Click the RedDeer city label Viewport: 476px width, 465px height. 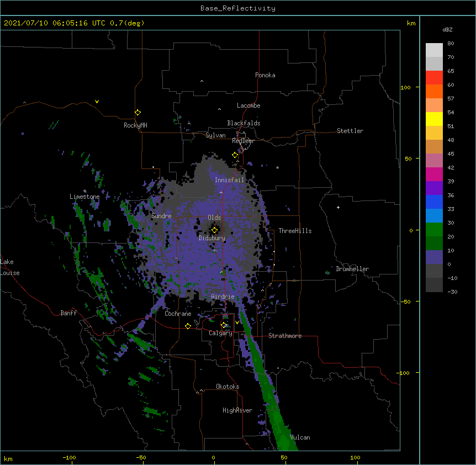tap(243, 141)
